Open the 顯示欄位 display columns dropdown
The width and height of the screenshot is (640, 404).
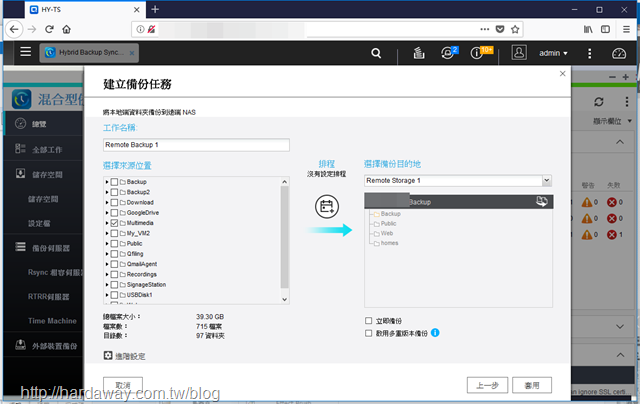coord(612,121)
